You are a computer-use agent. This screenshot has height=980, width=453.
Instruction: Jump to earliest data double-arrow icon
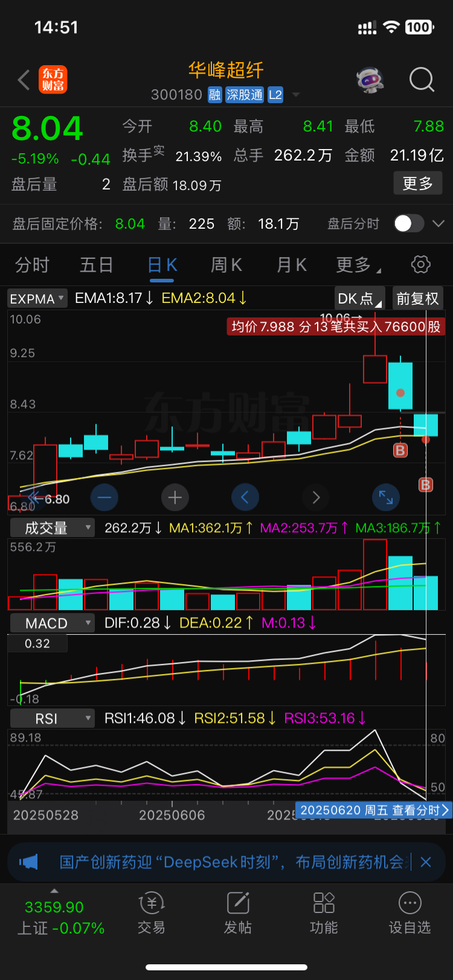pos(34,498)
